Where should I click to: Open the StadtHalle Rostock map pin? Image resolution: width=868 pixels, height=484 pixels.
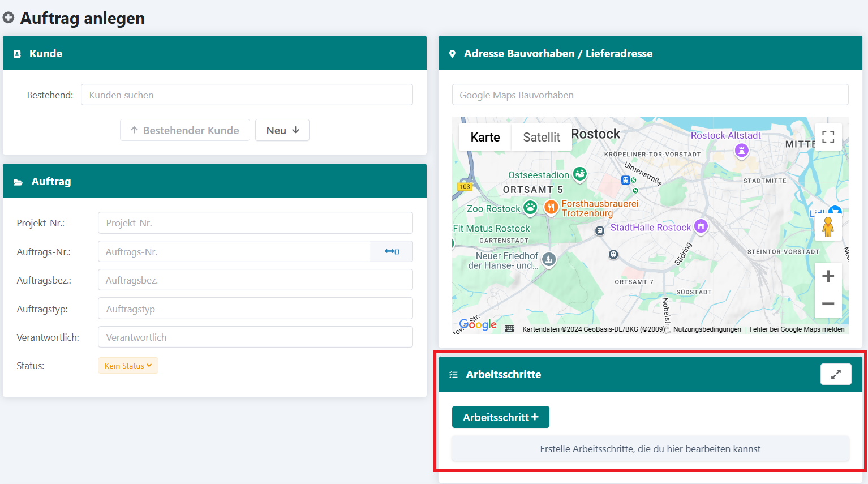701,226
